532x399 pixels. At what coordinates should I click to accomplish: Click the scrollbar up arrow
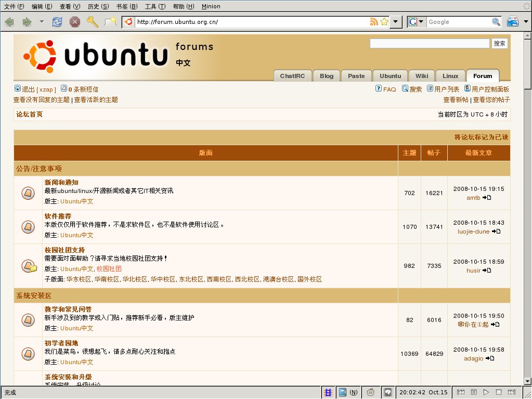point(527,35)
